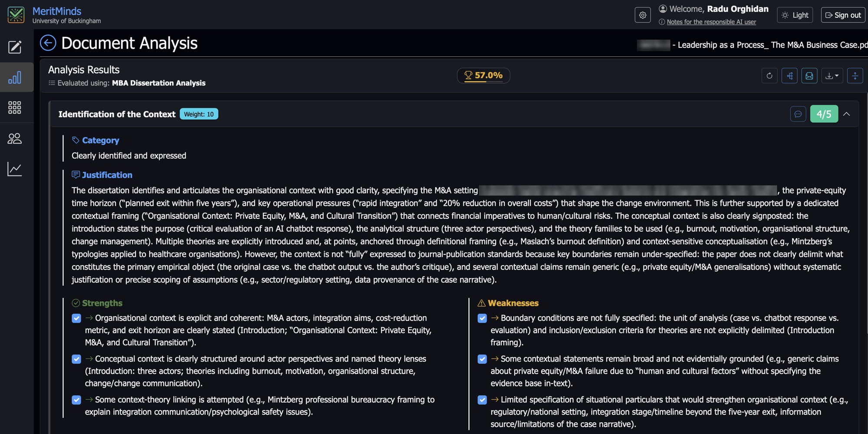Image resolution: width=868 pixels, height=434 pixels.
Task: Click the Weight: 10 badge
Action: click(x=199, y=114)
